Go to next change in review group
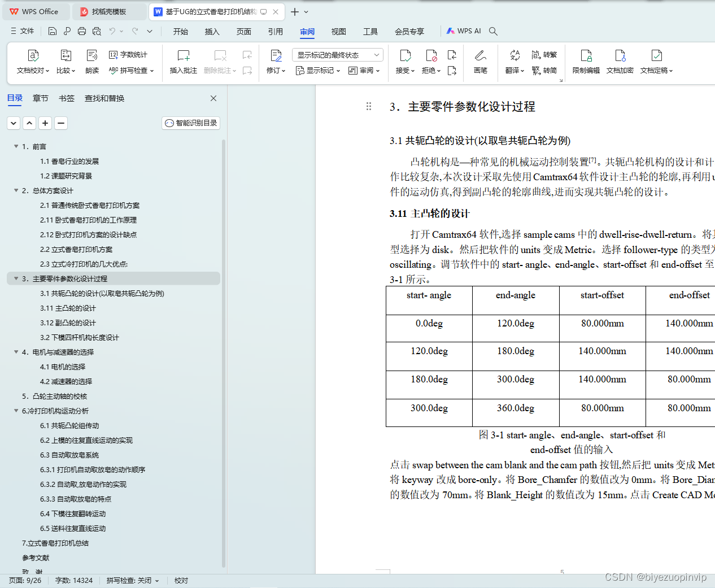Screen dimensions: 715x588 click(452, 71)
